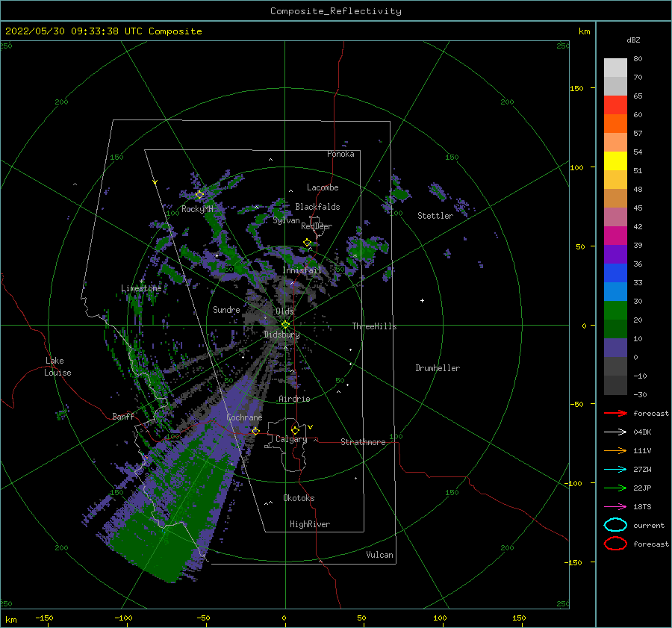This screenshot has height=628, width=672.
Task: Click the Innisfail city label
Action: tap(302, 270)
